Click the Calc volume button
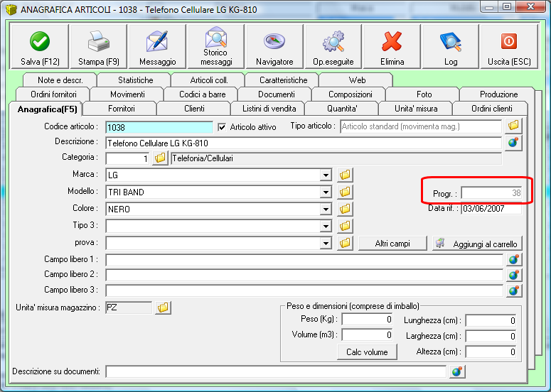This screenshot has height=392, width=551. click(367, 352)
